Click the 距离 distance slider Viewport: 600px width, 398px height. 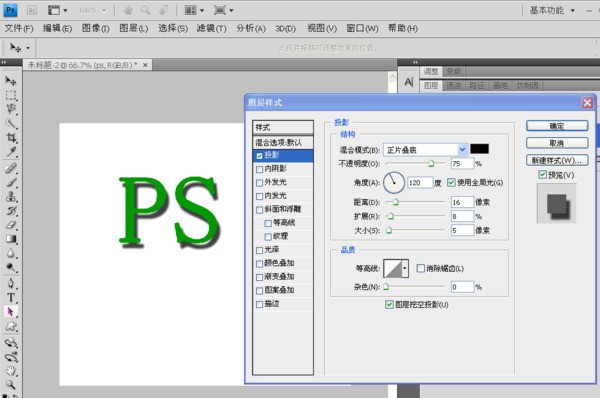coord(415,202)
